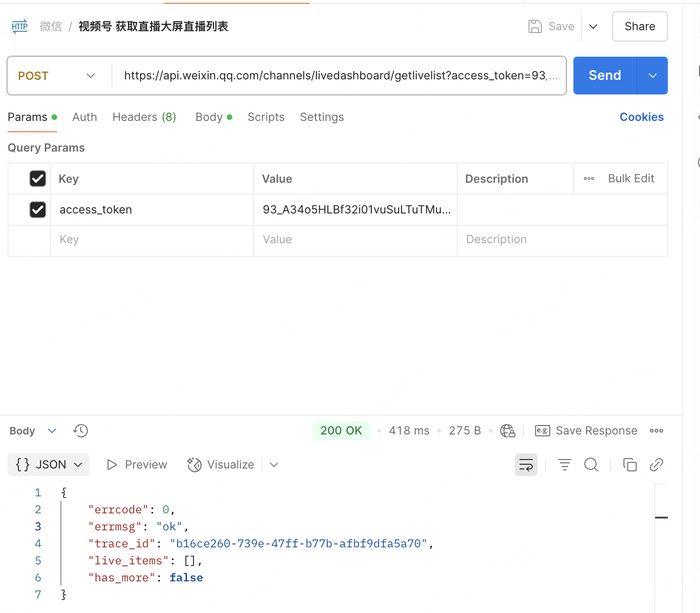Toggle the select-all params header checkbox
The height and width of the screenshot is (613, 700).
coord(38,179)
